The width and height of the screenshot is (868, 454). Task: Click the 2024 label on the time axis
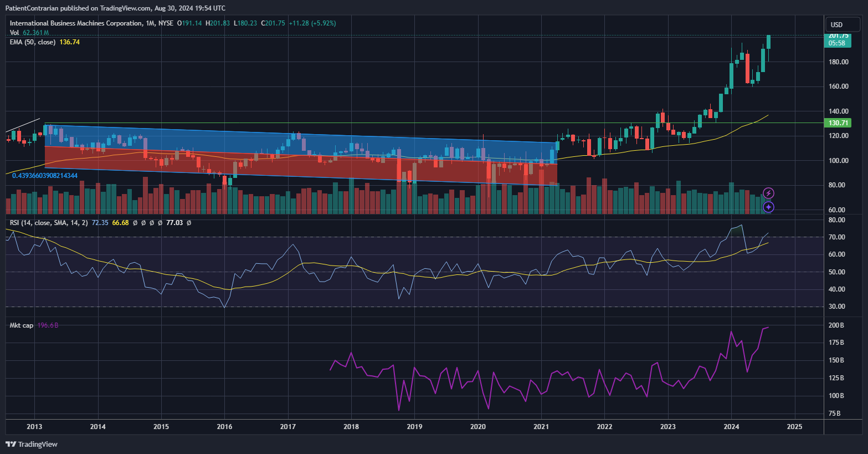[731, 427]
